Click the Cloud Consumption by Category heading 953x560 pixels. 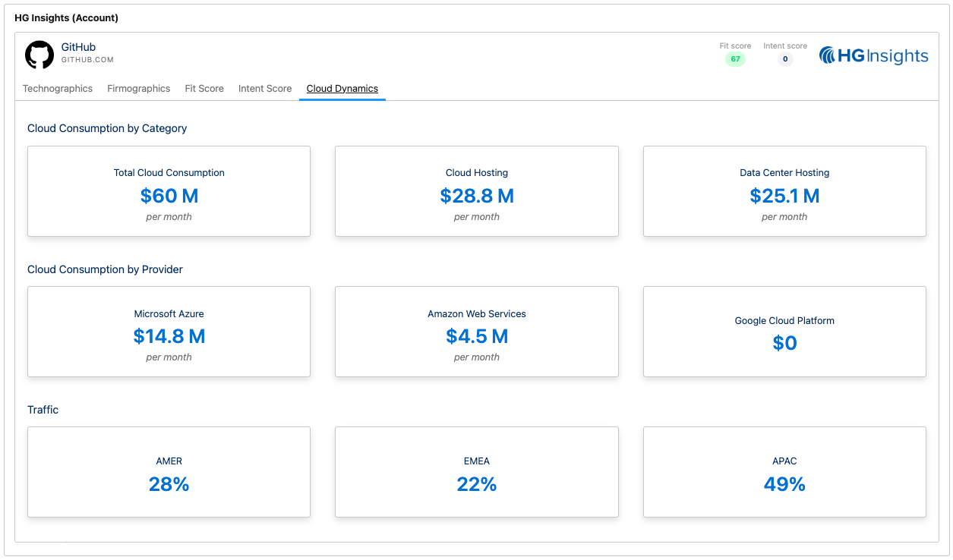coord(107,128)
